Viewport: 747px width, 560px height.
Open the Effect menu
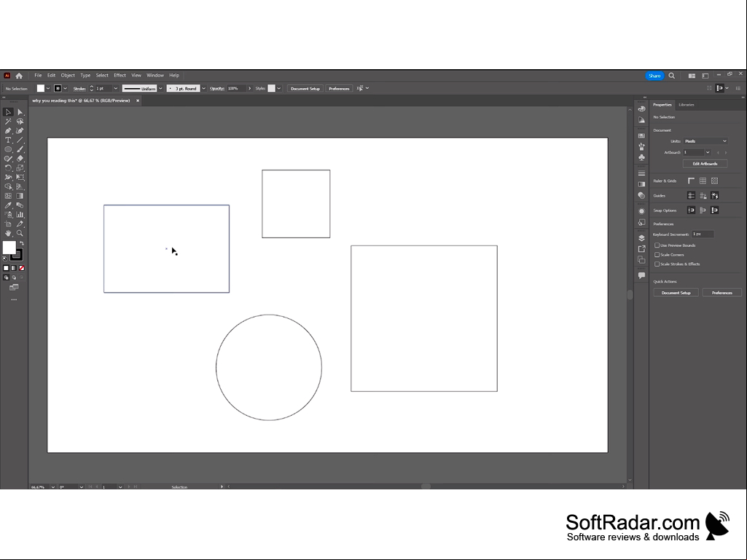point(120,75)
